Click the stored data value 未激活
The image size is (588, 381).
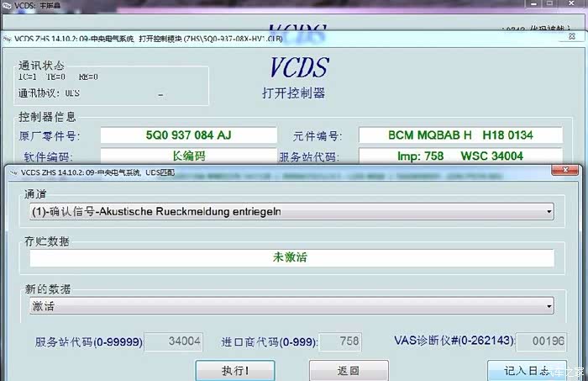(292, 258)
